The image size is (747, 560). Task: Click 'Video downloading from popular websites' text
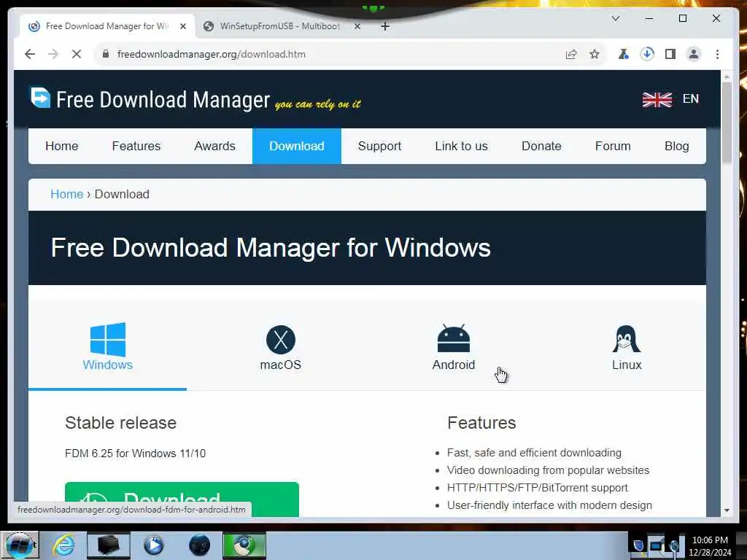(x=548, y=470)
